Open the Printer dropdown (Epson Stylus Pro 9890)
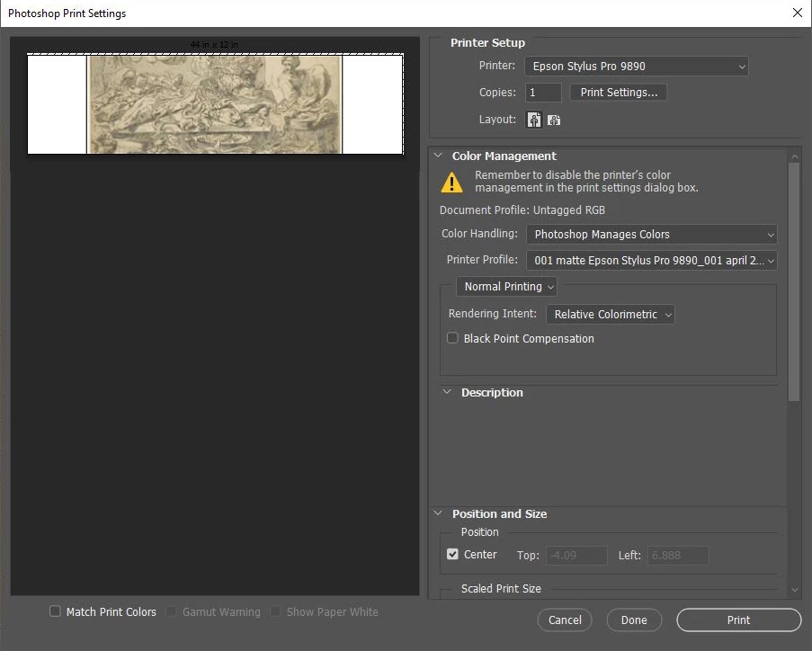Viewport: 812px width, 651px height. 637,67
